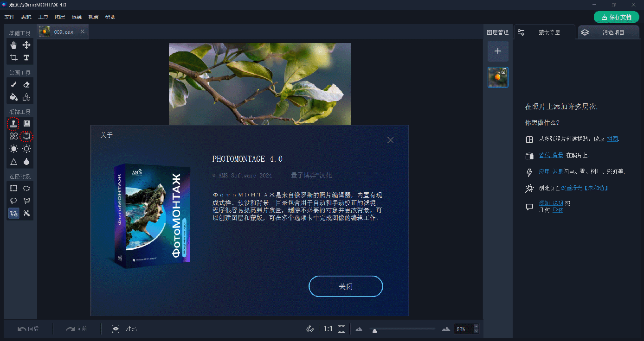Set zoom to 1:1 scale

tap(328, 329)
